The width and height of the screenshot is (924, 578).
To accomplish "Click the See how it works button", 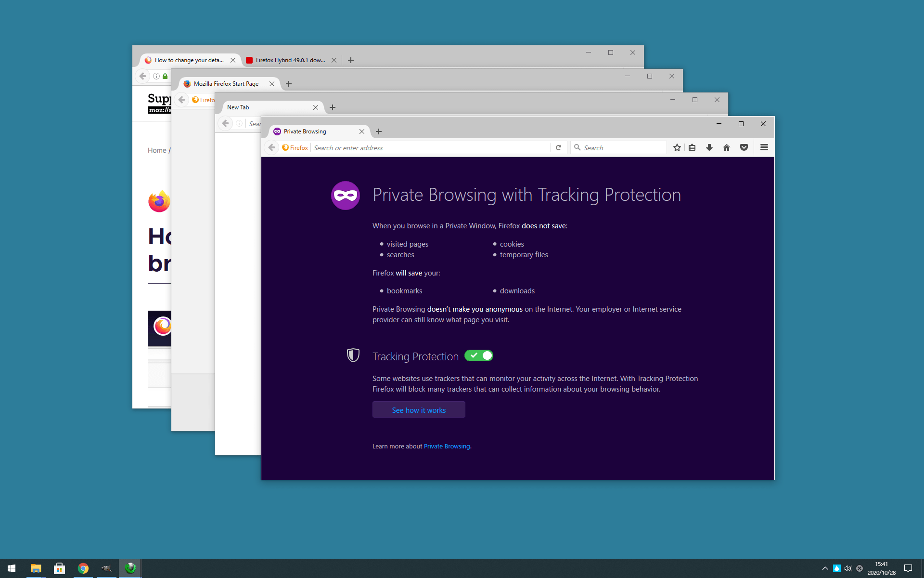I will tap(419, 410).
